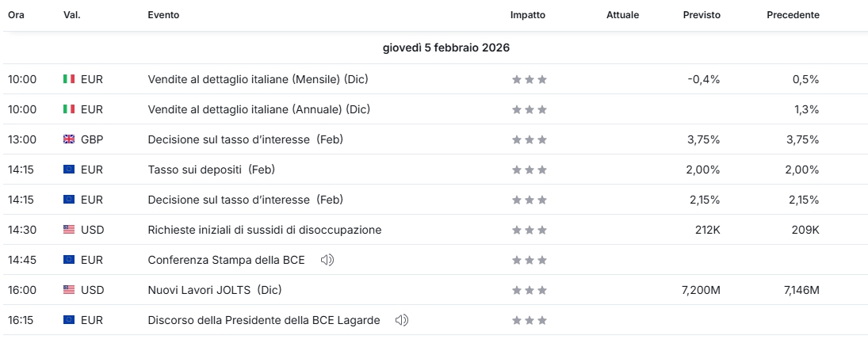Click EU flag icon of Tasso sui depositi row
Screen dimensions: 868x347
pyautogui.click(x=69, y=170)
